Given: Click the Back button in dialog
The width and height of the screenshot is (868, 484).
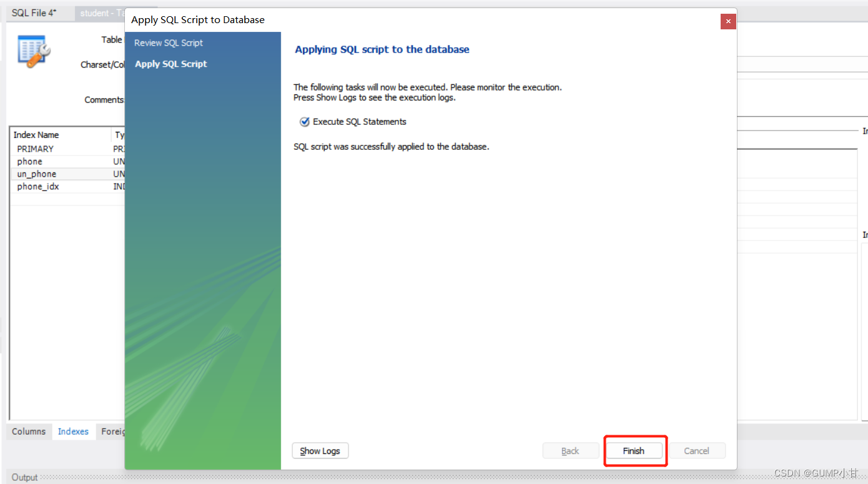Looking at the screenshot, I should pyautogui.click(x=570, y=451).
